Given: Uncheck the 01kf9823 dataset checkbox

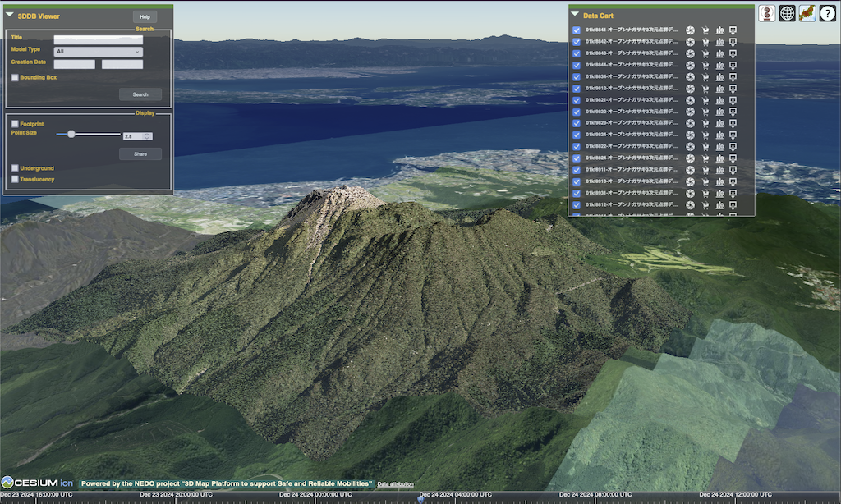Looking at the screenshot, I should coord(577,123).
